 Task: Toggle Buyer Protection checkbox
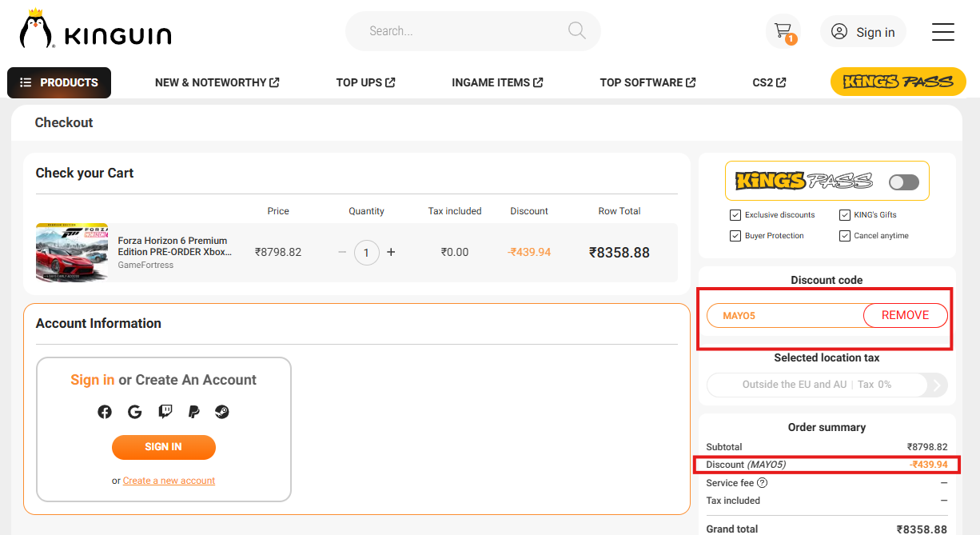coord(735,236)
